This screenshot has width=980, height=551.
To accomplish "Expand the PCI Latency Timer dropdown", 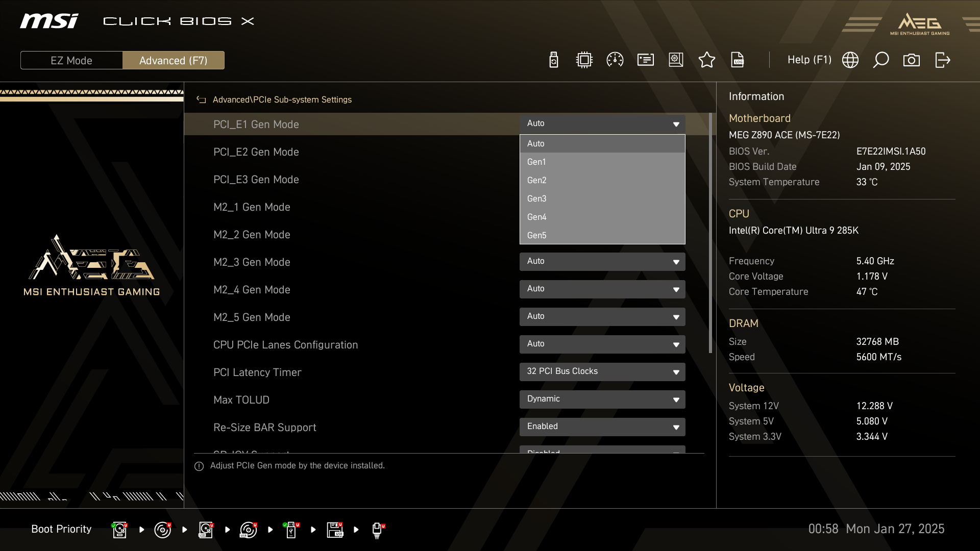I will tap(602, 371).
